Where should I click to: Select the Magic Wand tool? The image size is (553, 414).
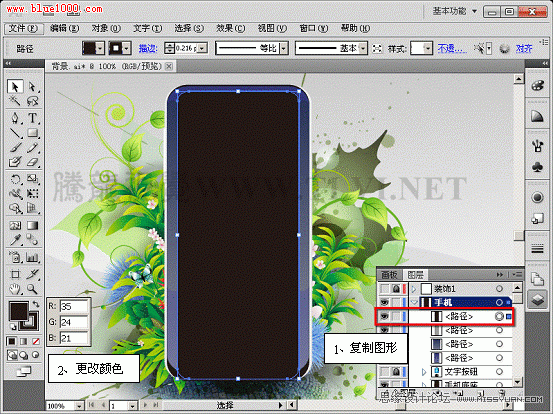[15, 101]
